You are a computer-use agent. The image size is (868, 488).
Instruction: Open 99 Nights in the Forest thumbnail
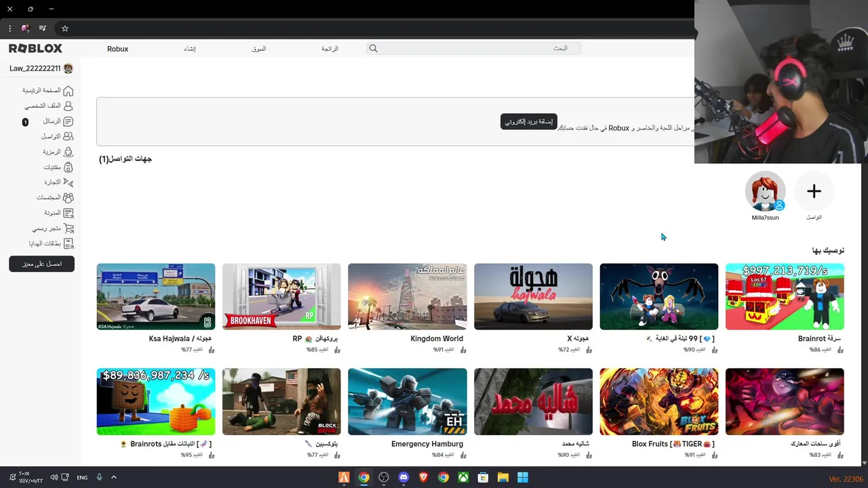click(659, 297)
